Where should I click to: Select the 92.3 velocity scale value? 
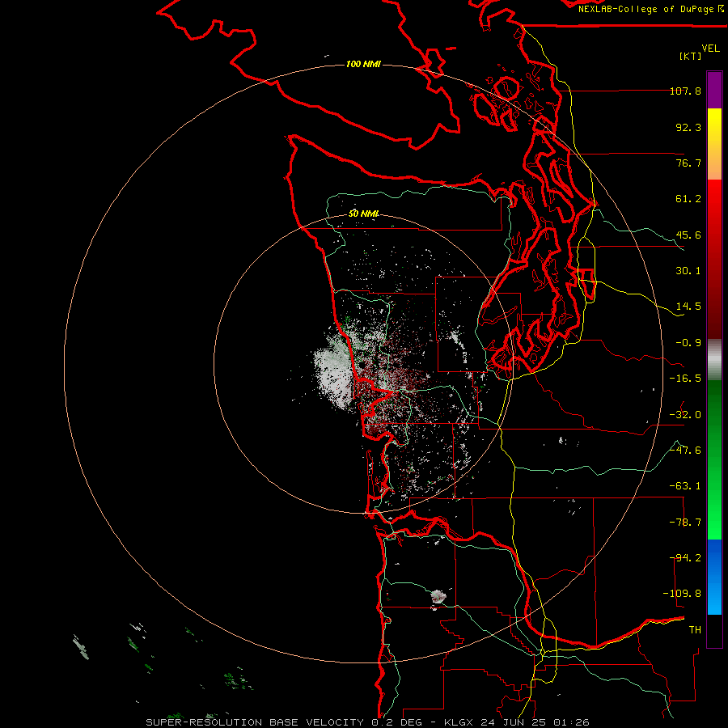pyautogui.click(x=688, y=127)
